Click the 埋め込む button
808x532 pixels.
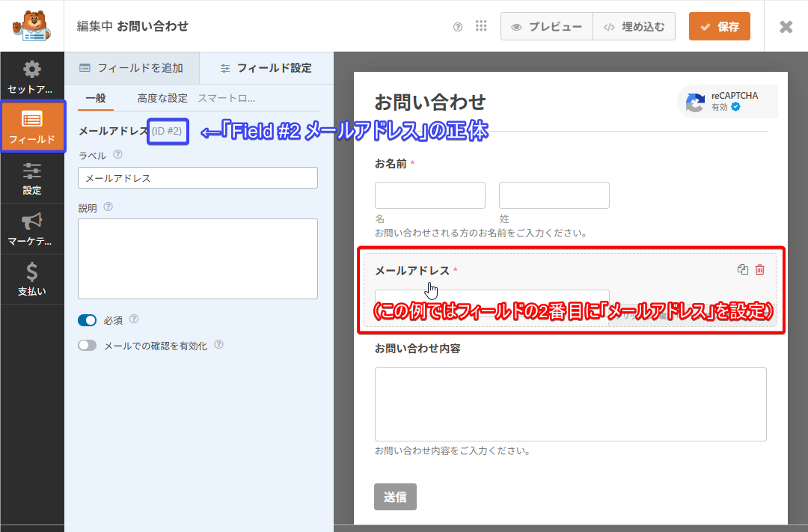click(634, 27)
